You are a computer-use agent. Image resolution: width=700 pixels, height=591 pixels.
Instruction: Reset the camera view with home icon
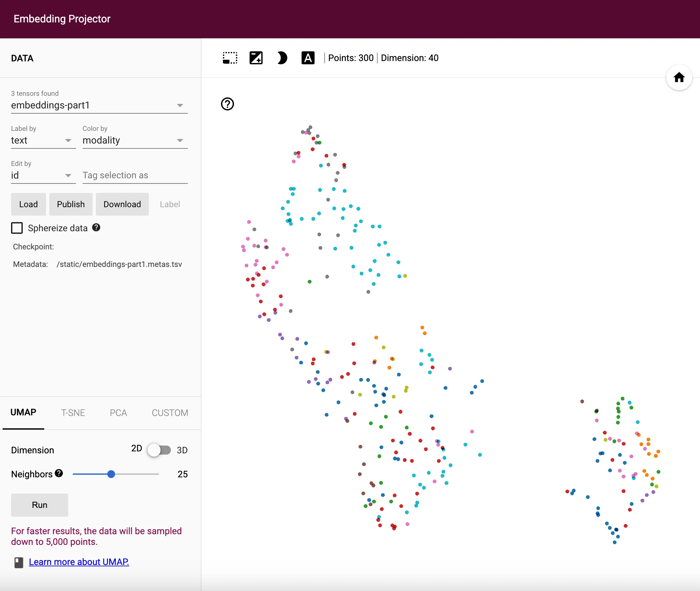click(679, 77)
